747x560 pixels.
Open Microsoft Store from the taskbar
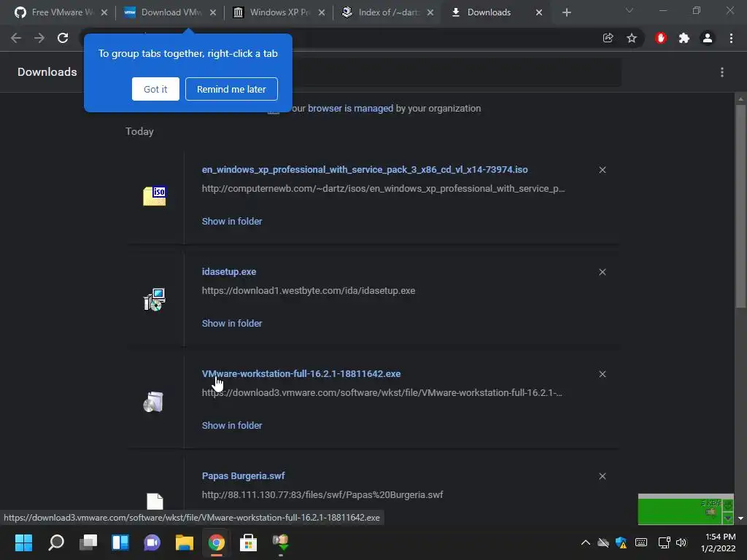point(248,542)
